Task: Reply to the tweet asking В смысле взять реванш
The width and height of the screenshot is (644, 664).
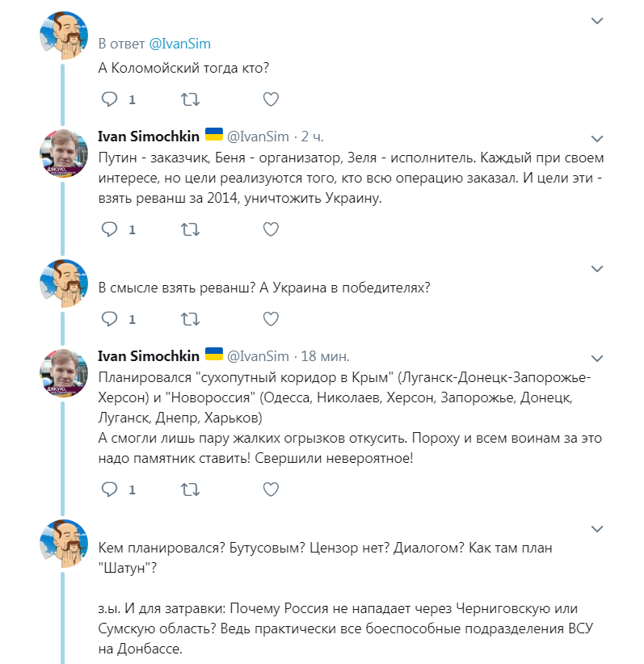Action: (x=109, y=318)
